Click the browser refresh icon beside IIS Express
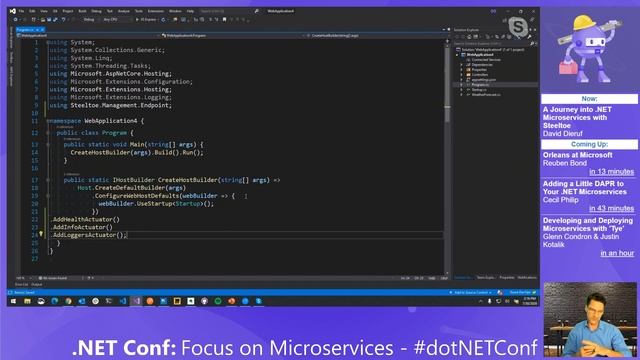This screenshot has width=640, height=360. pyautogui.click(x=163, y=19)
